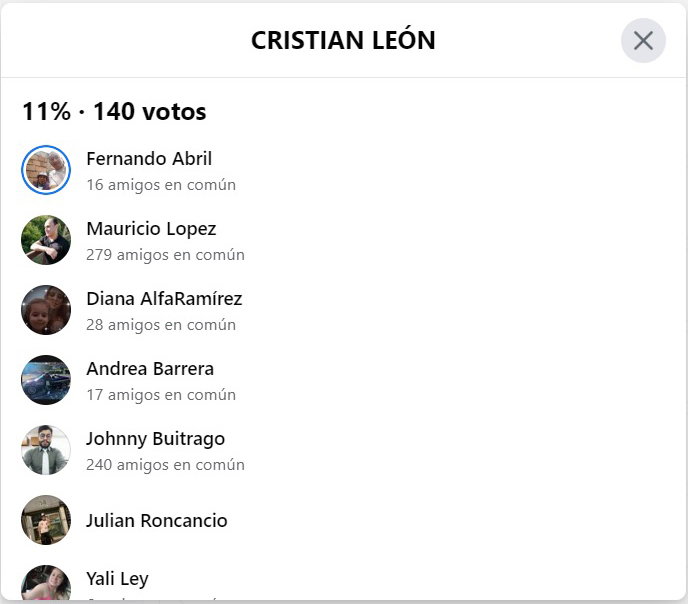Open the Fernando Abril name link
Screen dimensions: 688x604
click(149, 158)
